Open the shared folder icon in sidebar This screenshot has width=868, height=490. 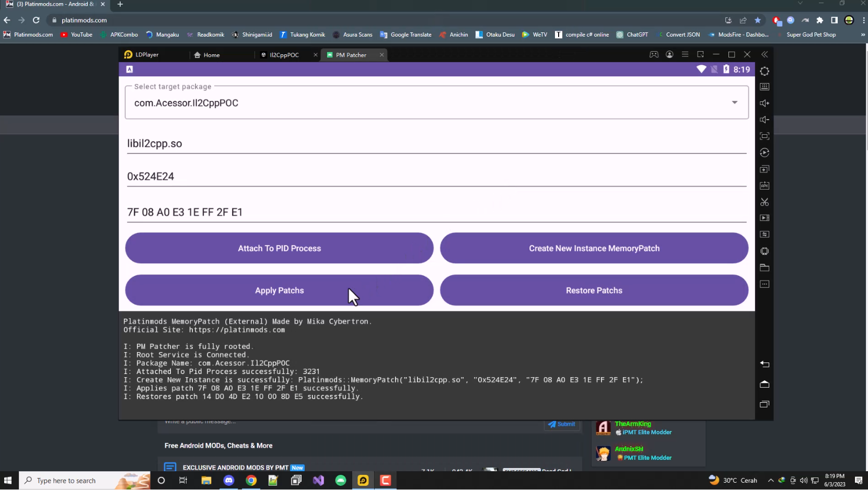click(x=765, y=267)
